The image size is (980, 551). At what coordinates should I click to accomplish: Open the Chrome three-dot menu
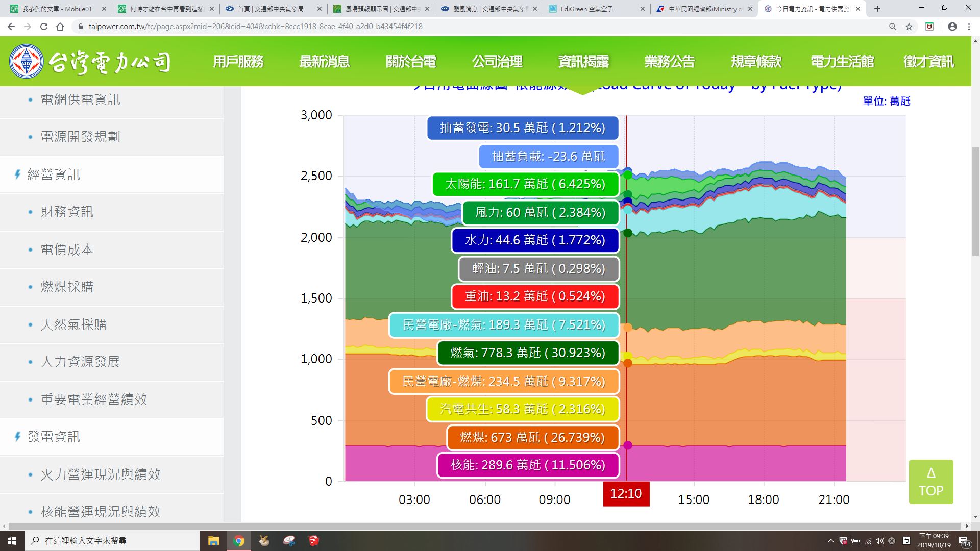(969, 27)
